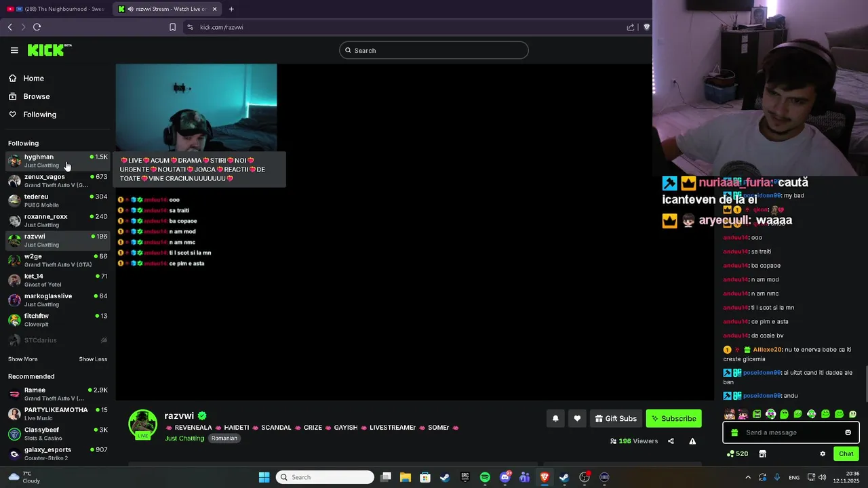Open chat settings gear

[x=823, y=453]
